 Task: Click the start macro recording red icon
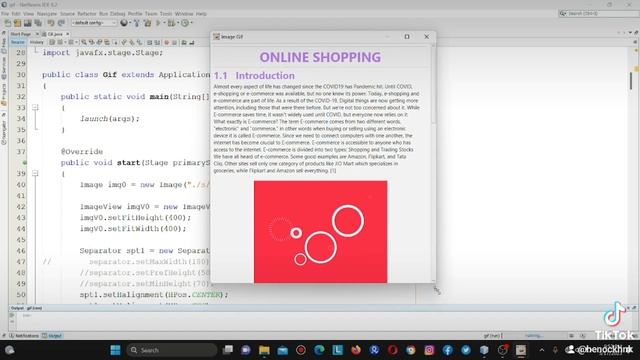point(167,42)
